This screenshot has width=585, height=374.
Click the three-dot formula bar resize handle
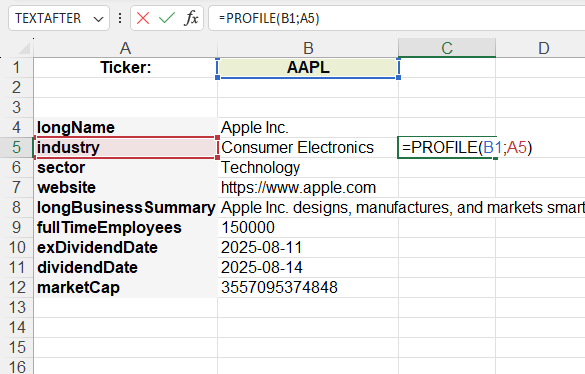click(x=120, y=18)
